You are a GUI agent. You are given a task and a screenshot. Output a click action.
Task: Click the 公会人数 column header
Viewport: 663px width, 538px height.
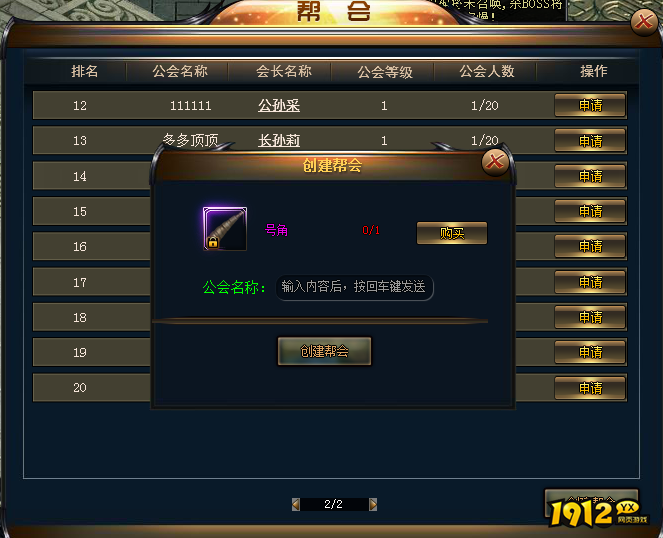coord(487,71)
